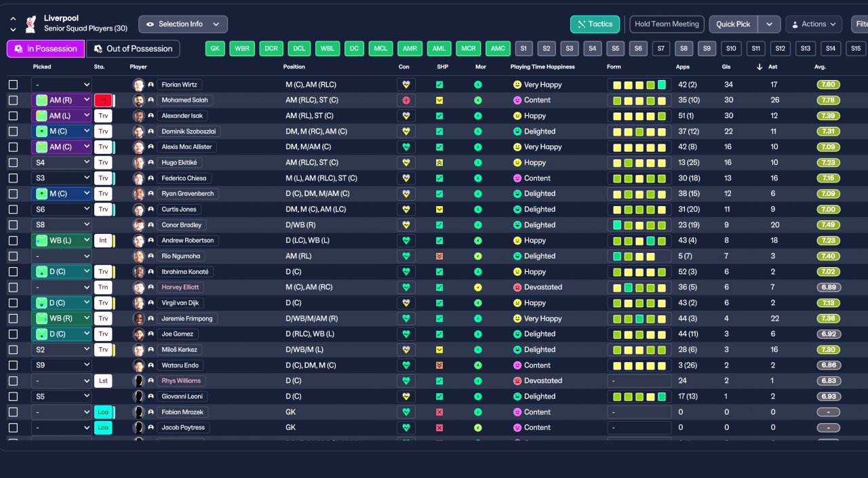
Task: Click the sort arrow beside Ast column
Action: 759,67
